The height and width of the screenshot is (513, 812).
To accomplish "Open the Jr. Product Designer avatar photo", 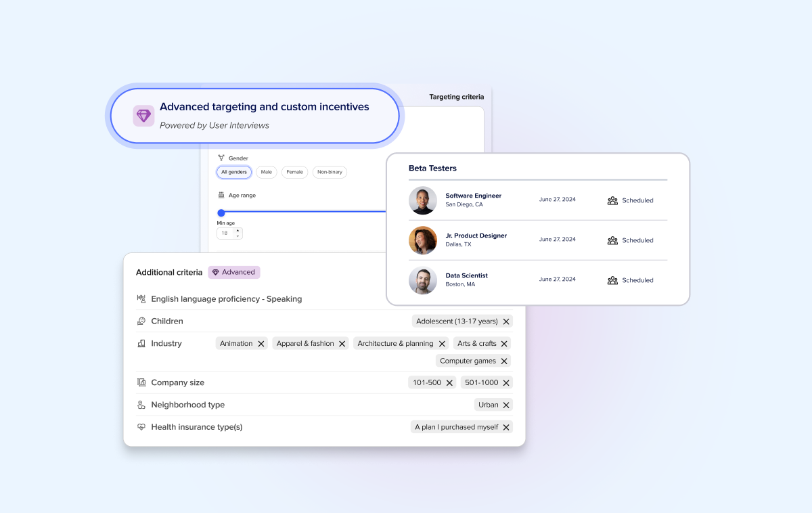I will coord(423,240).
